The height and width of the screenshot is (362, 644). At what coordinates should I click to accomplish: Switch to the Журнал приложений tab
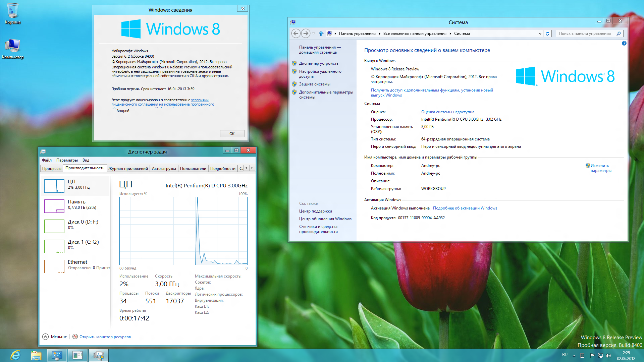point(128,169)
